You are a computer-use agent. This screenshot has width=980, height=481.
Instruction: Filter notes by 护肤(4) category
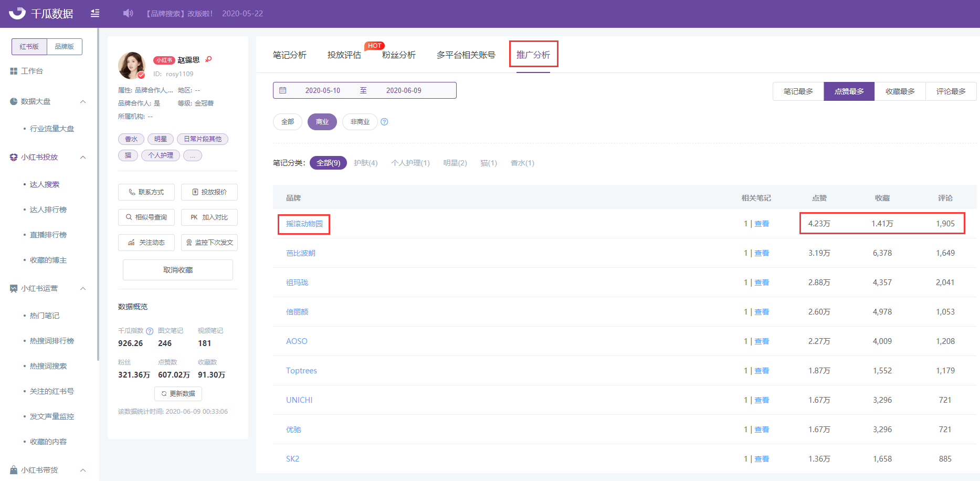click(x=366, y=163)
